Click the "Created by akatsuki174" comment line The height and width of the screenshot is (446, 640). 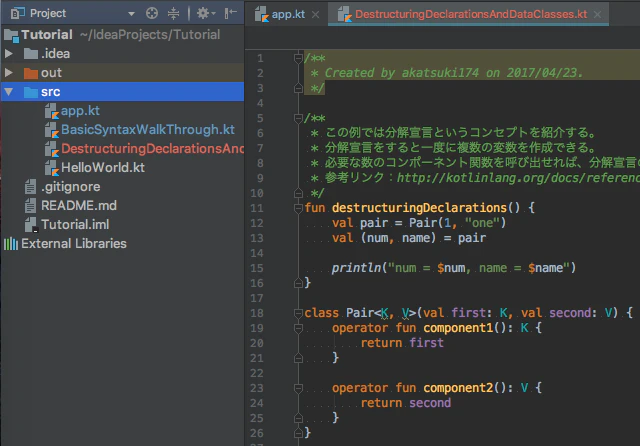(x=447, y=73)
